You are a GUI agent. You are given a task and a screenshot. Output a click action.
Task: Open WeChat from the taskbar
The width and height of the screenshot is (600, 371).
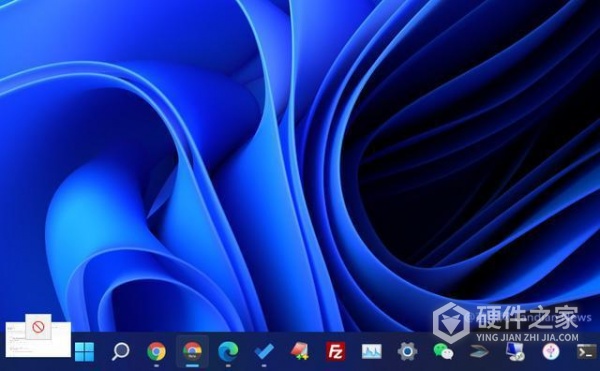(x=443, y=351)
